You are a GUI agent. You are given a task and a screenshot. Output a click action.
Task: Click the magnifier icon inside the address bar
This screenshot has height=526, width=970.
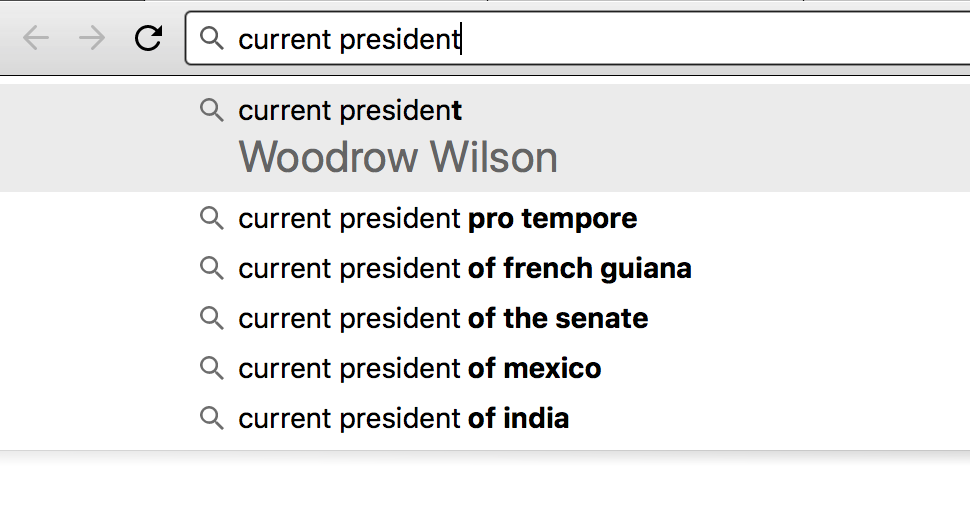[212, 38]
